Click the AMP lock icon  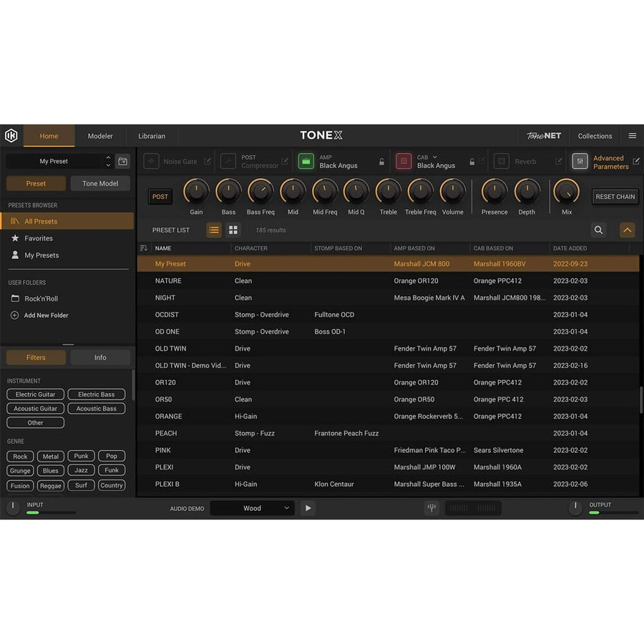(x=381, y=162)
